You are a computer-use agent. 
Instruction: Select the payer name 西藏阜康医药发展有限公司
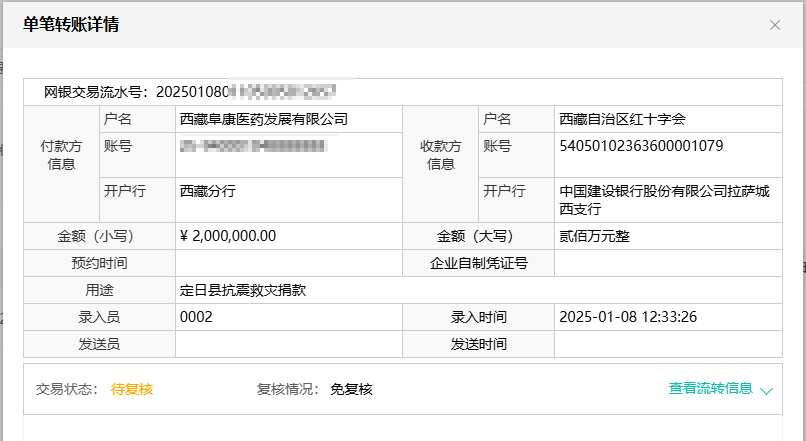[263, 119]
